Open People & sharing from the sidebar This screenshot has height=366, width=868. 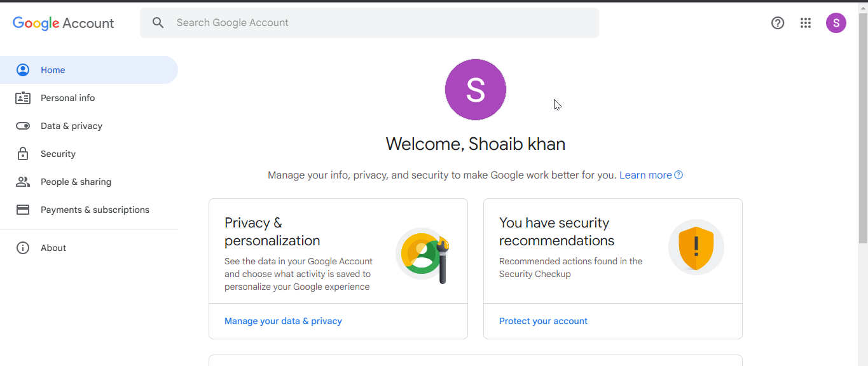point(23,182)
